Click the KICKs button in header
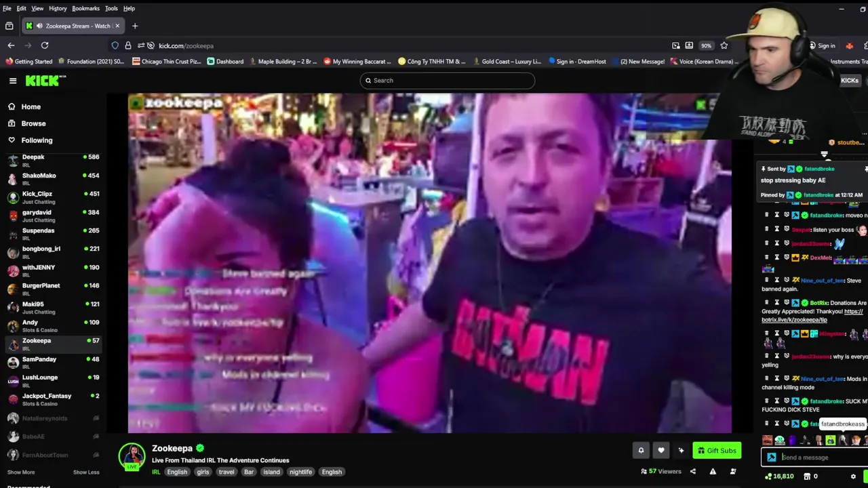868x488 pixels. pyautogui.click(x=849, y=81)
